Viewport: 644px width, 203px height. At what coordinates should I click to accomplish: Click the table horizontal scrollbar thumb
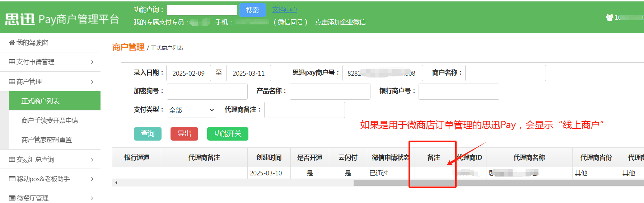498,183
